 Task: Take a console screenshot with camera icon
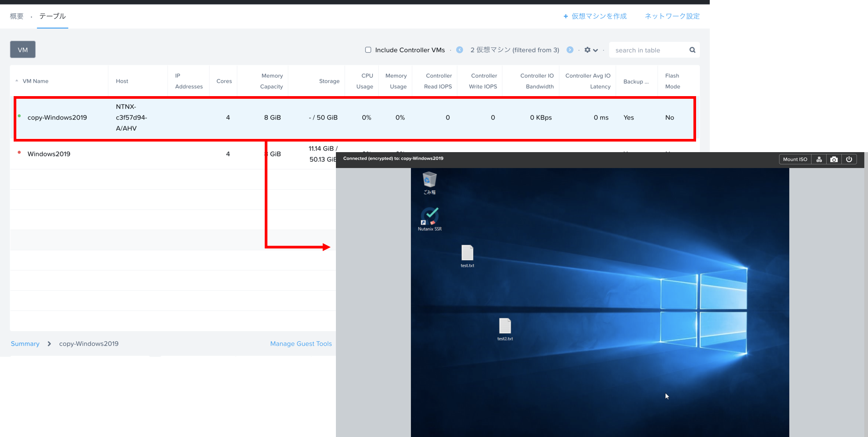point(834,159)
